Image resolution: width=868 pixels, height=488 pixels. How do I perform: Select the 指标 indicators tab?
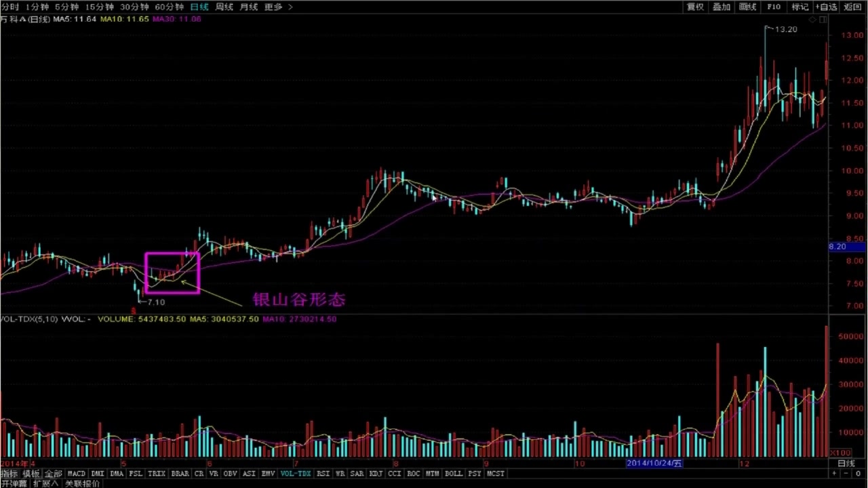(x=9, y=474)
